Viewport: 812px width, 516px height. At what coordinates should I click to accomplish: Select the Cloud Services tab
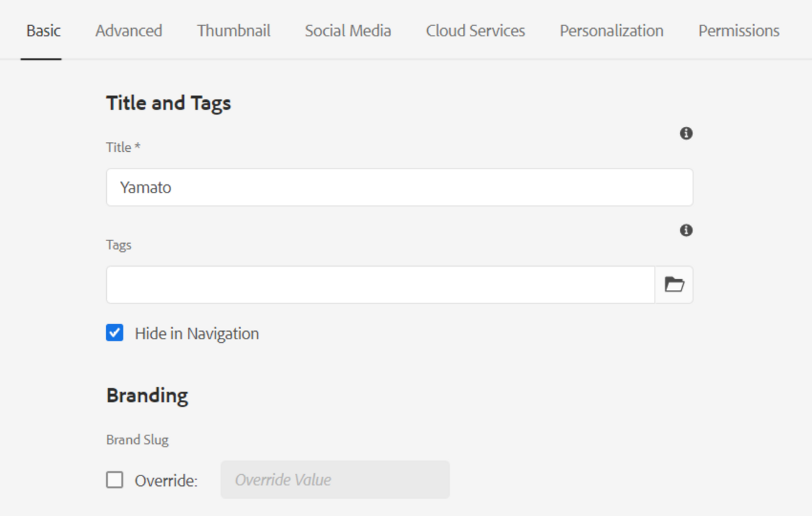[x=475, y=31]
